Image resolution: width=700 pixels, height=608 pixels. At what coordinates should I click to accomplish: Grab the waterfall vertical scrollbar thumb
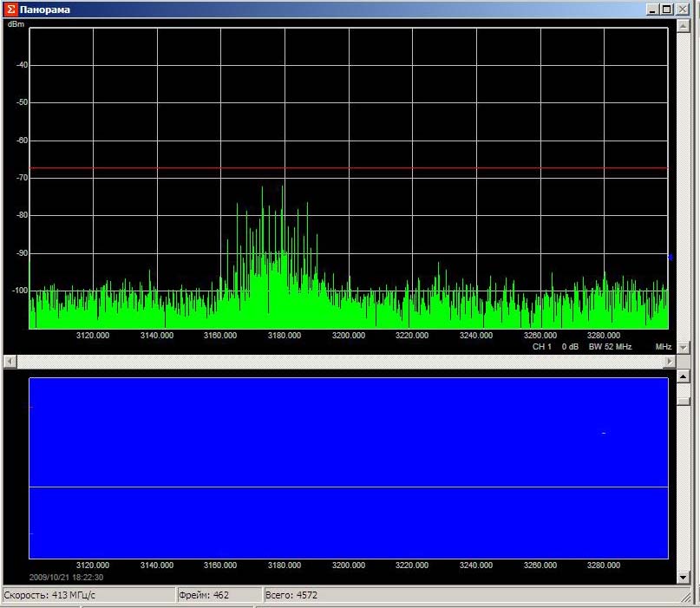coord(684,402)
